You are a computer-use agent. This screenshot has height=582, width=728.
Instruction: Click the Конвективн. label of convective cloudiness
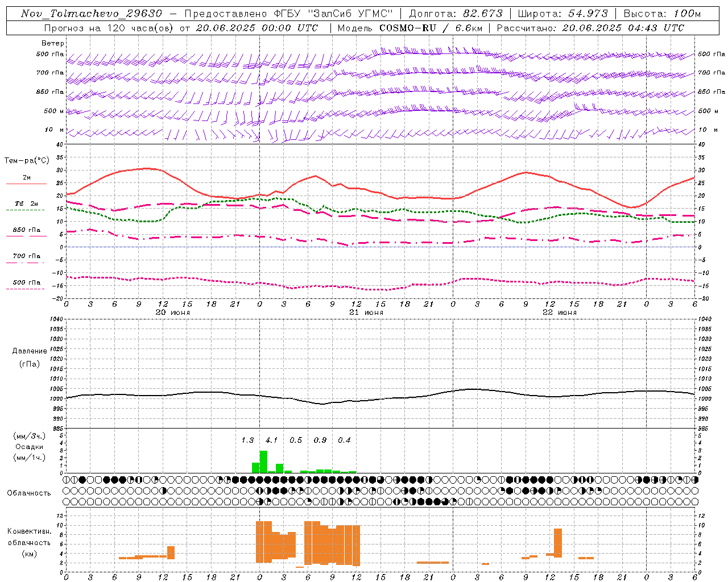(x=30, y=531)
